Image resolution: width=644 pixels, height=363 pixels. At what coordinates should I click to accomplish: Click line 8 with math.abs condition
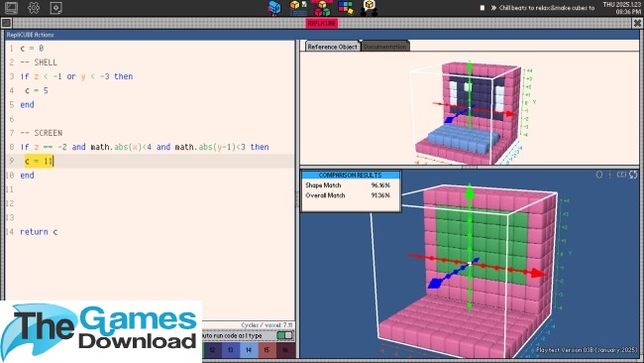point(145,147)
